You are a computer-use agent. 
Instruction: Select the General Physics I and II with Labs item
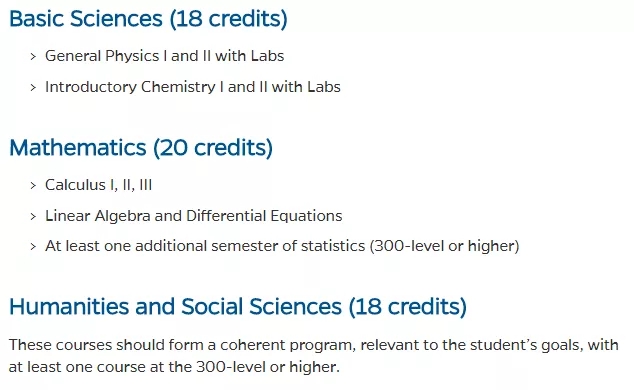[165, 56]
